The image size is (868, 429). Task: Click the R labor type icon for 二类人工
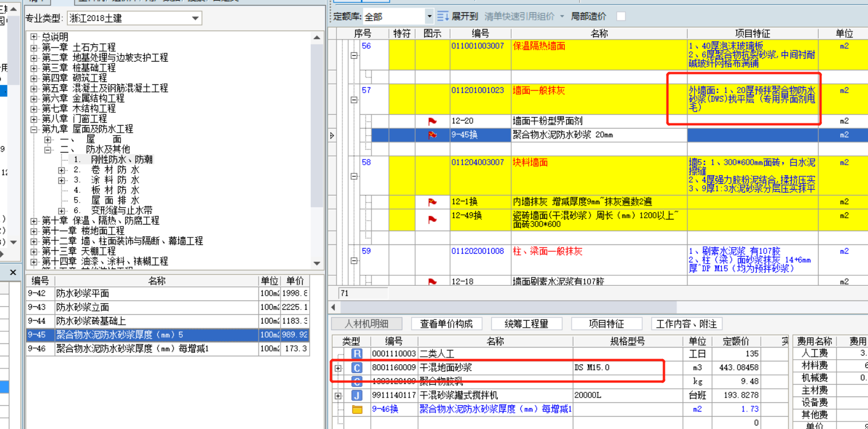tap(357, 354)
